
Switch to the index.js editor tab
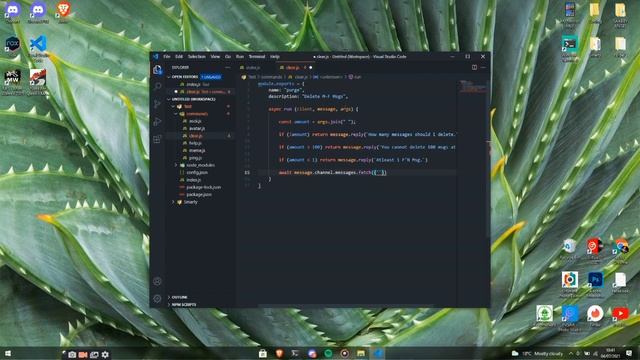click(x=256, y=67)
